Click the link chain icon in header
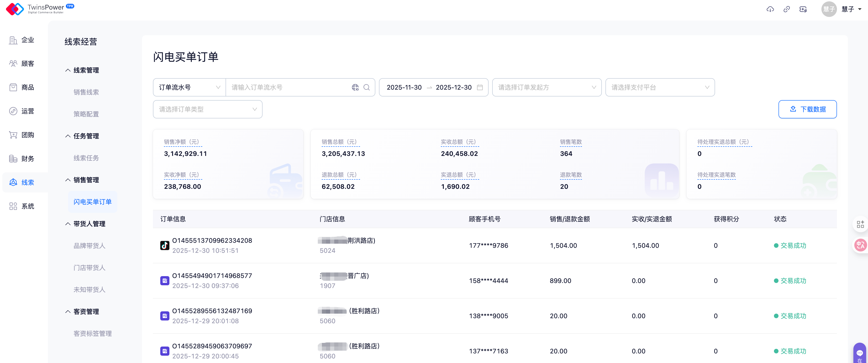This screenshot has width=868, height=363. point(786,9)
